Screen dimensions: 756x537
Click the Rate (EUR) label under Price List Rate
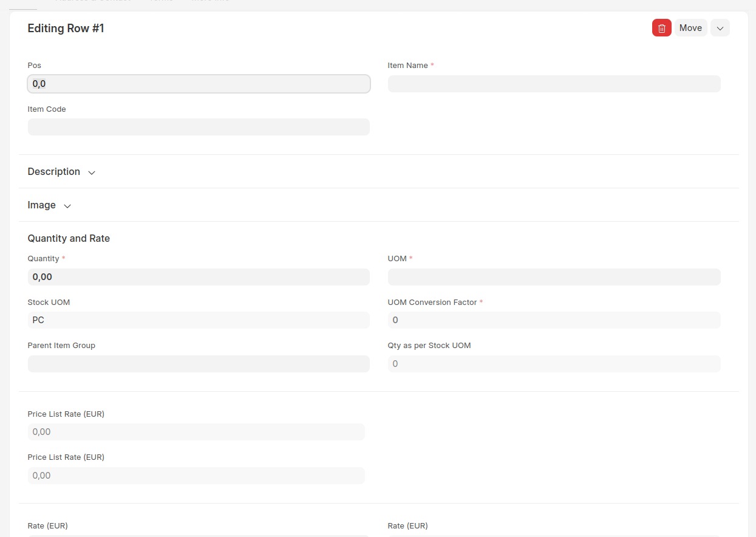point(47,525)
